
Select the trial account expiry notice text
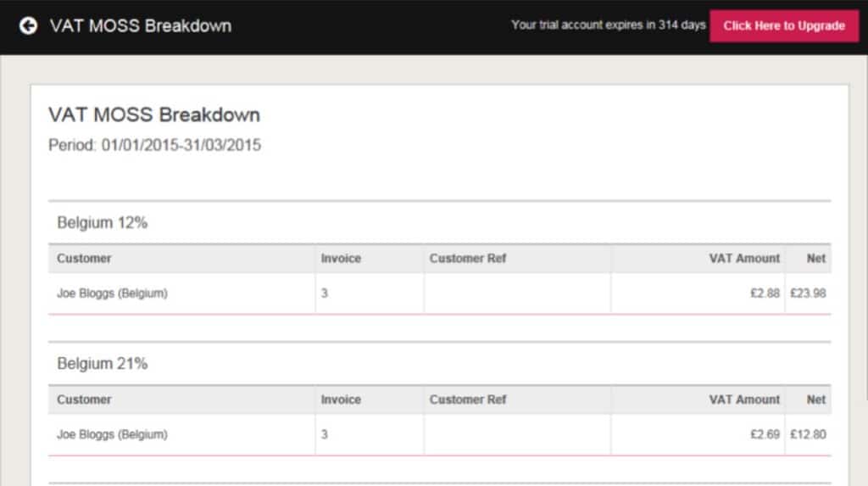click(x=608, y=25)
